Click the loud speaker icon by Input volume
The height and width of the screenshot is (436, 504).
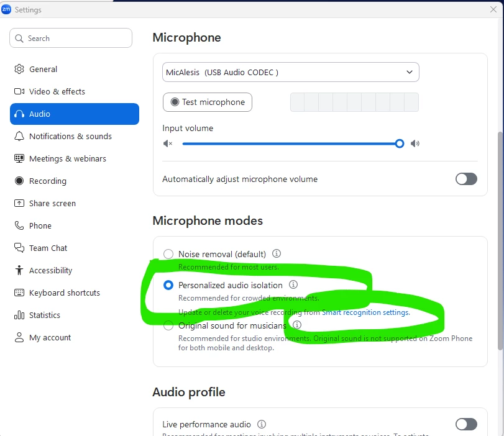415,143
